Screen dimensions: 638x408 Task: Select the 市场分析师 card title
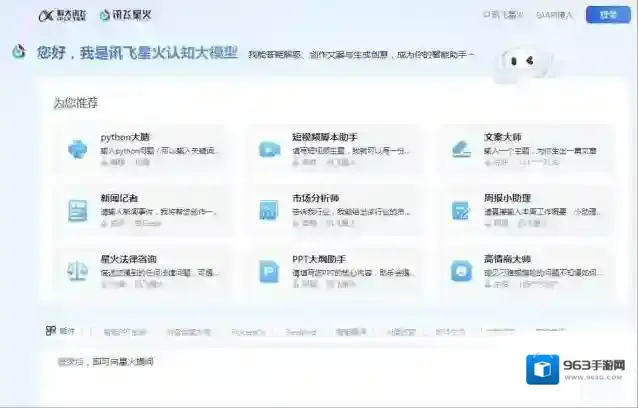click(x=316, y=198)
